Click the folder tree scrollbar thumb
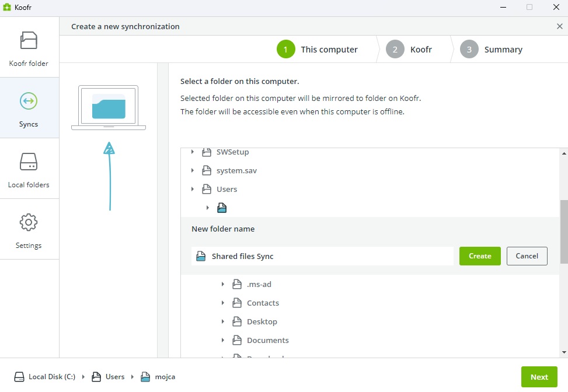The height and width of the screenshot is (392, 568). (564, 232)
